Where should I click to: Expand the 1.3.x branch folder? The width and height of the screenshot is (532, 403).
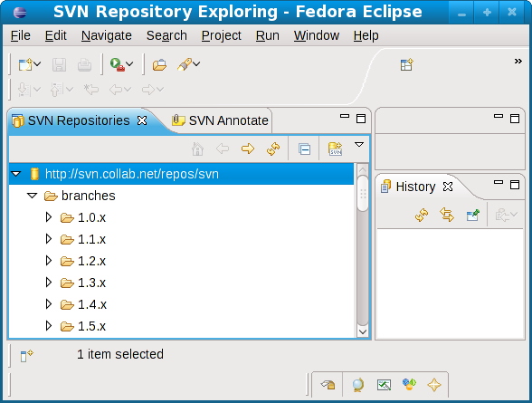click(x=49, y=283)
